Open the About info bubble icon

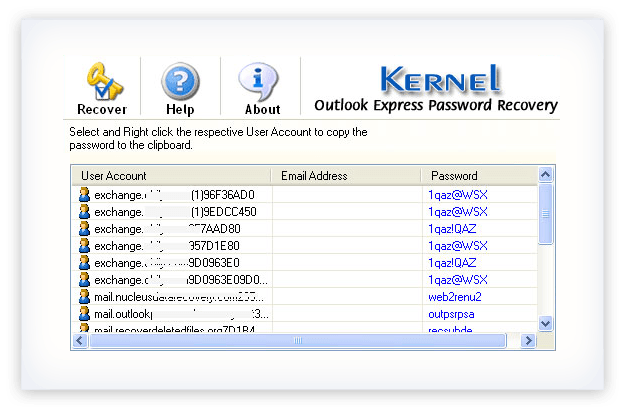point(259,82)
